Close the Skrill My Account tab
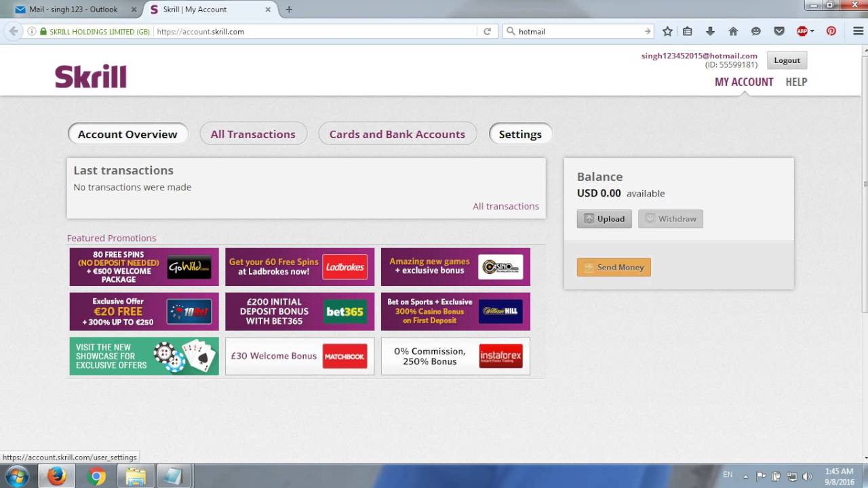This screenshot has width=868, height=488. pos(269,9)
